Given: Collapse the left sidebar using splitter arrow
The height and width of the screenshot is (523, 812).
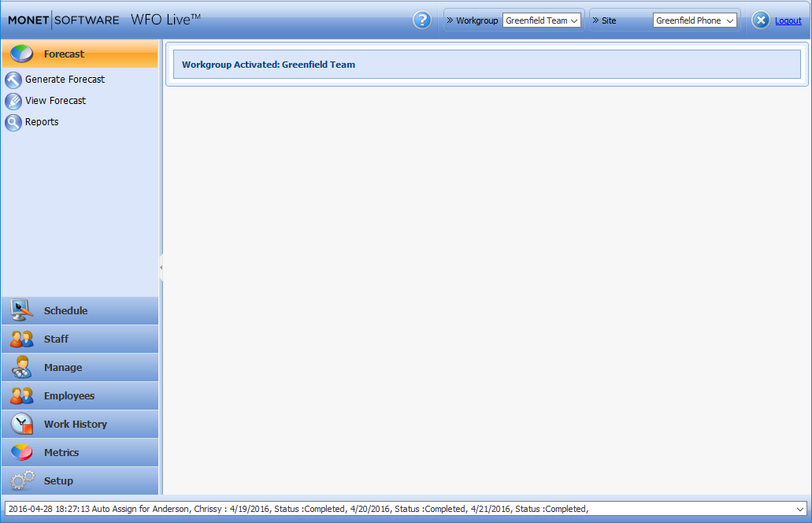Looking at the screenshot, I should [x=161, y=268].
